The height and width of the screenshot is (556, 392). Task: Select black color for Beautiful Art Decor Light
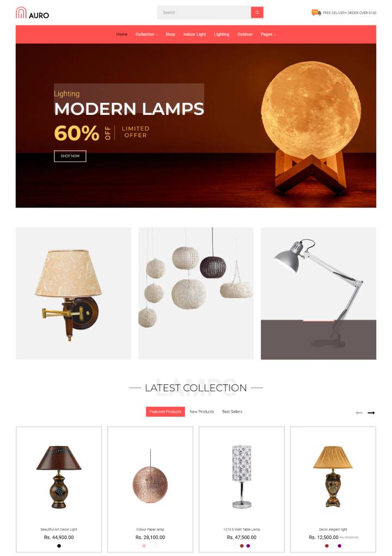(x=59, y=546)
